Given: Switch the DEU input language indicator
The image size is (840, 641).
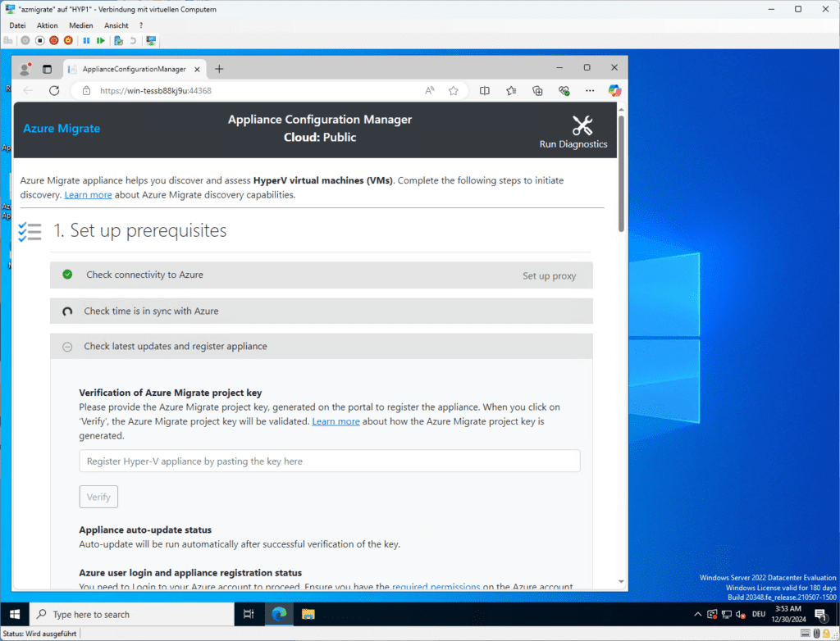Looking at the screenshot, I should 759,614.
